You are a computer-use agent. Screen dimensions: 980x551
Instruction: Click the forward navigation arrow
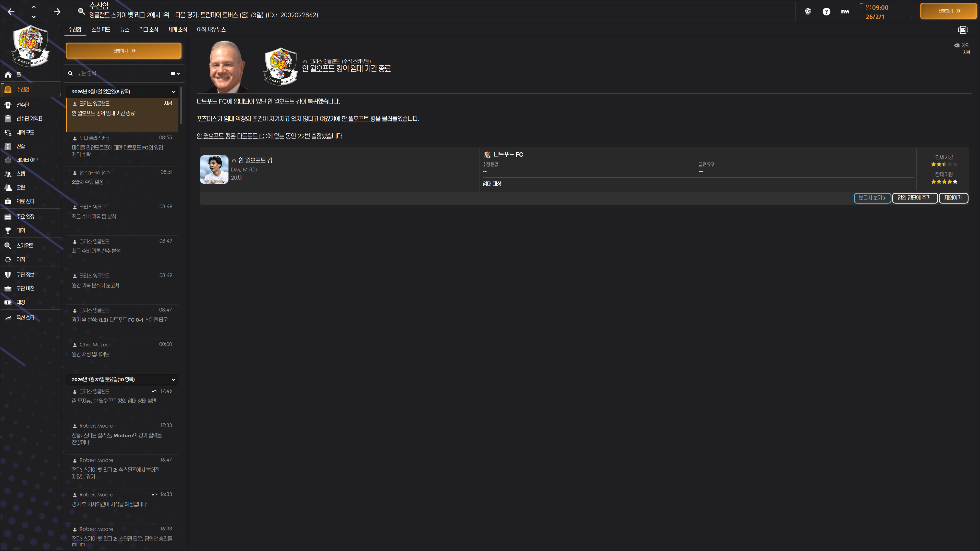[57, 12]
